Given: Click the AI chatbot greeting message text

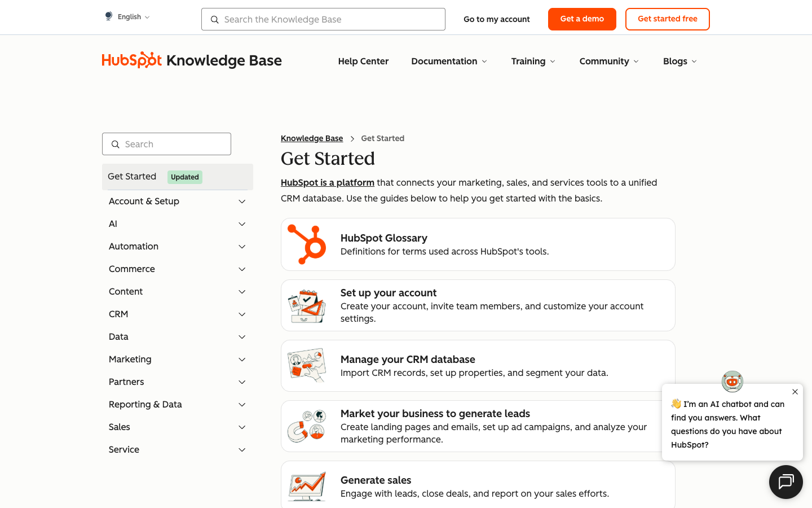Looking at the screenshot, I should point(727,424).
